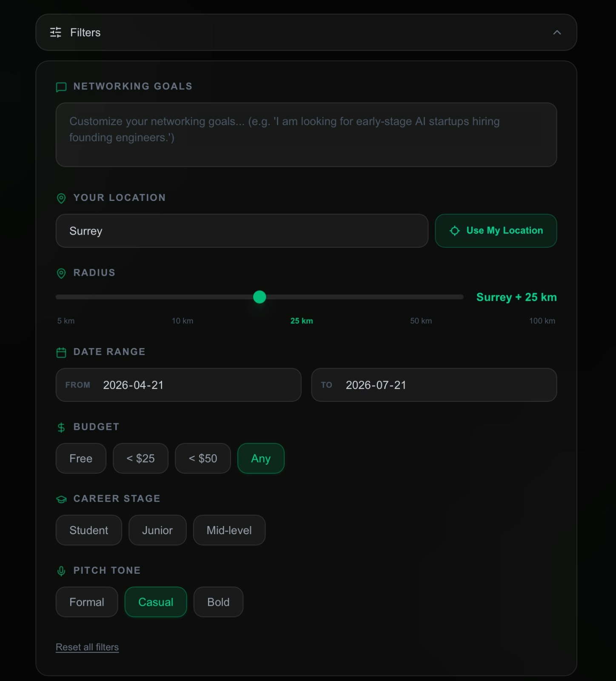Click the YOUR LOCATION heading
This screenshot has width=616, height=681.
(120, 198)
